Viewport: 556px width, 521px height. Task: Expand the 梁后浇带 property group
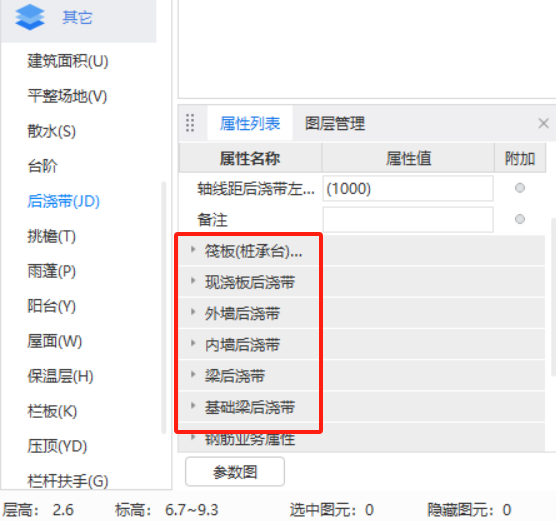pyautogui.click(x=193, y=374)
